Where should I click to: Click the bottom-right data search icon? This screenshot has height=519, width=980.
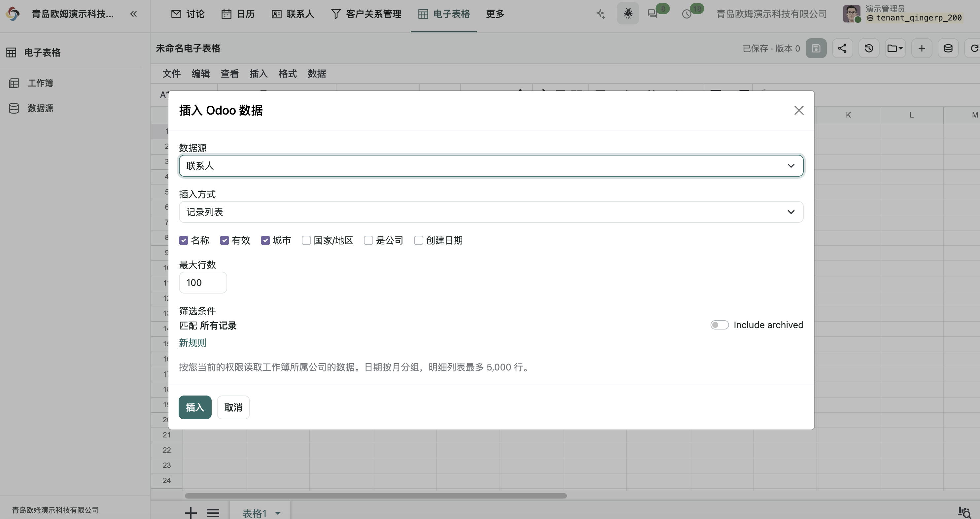(964, 512)
